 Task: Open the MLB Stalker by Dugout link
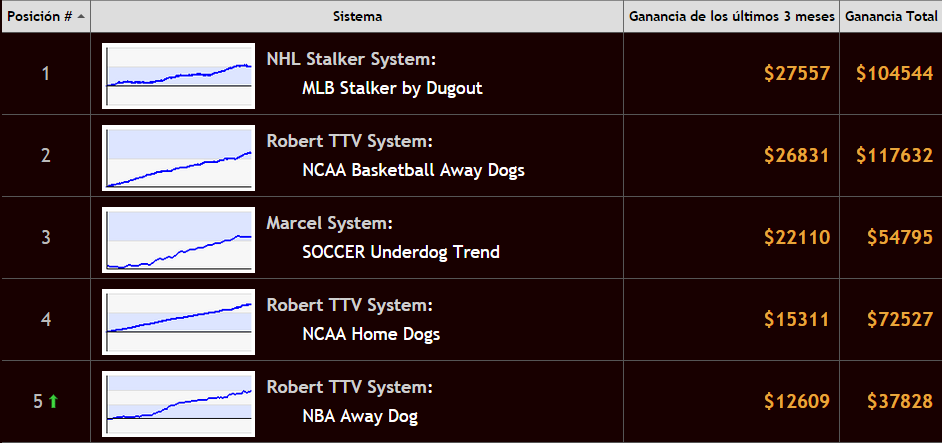tap(392, 88)
